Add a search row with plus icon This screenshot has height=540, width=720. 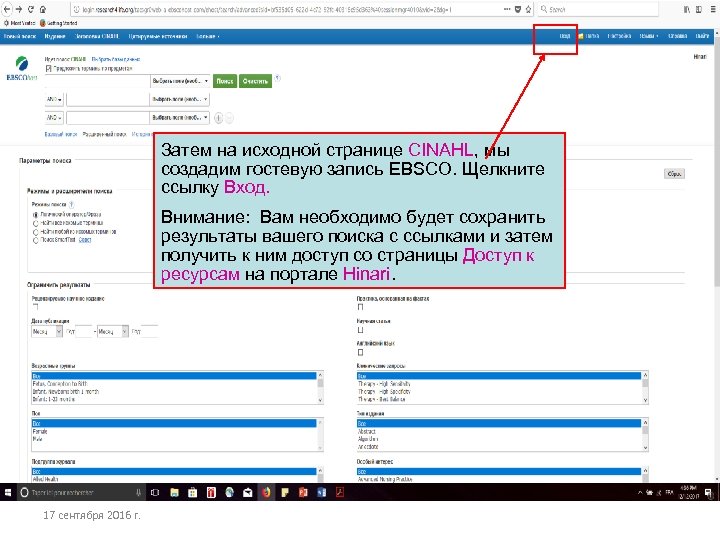point(219,118)
